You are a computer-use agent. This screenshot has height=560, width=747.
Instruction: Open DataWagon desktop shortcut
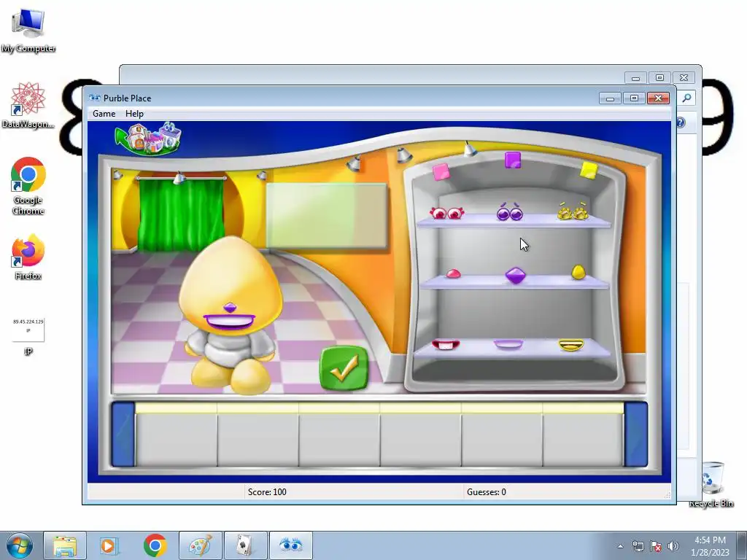tap(28, 105)
